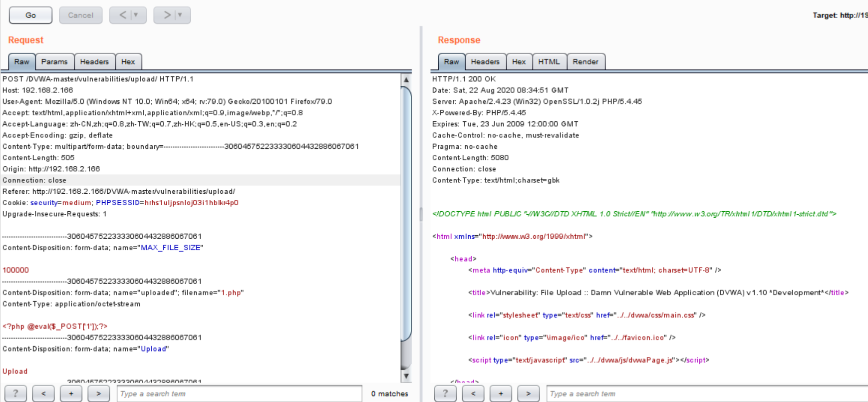Click the 'Content-Type: application/octet-stream' line
The width and height of the screenshot is (868, 402).
71,304
